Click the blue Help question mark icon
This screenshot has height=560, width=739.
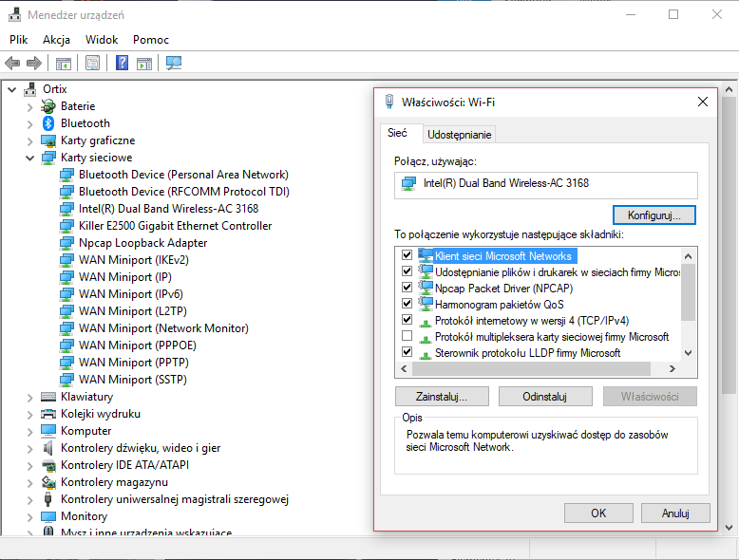122,63
